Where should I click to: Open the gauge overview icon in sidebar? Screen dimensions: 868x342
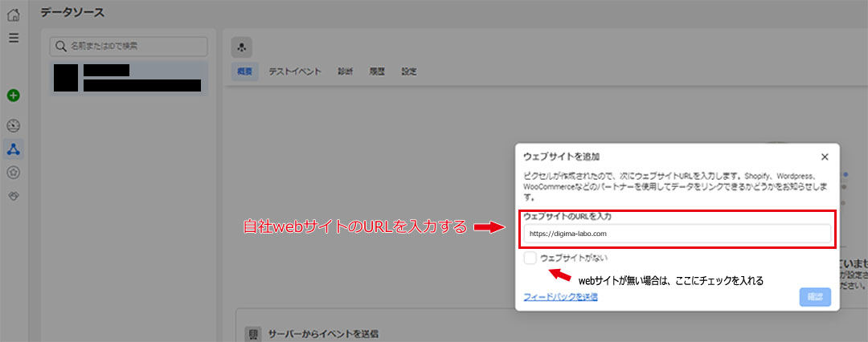click(14, 125)
